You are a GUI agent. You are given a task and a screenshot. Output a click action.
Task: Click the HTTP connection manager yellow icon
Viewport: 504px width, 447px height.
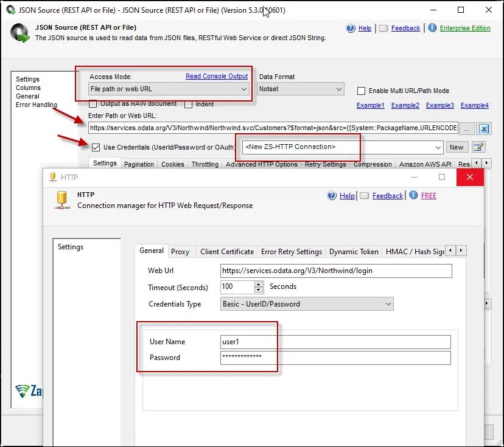click(x=61, y=196)
